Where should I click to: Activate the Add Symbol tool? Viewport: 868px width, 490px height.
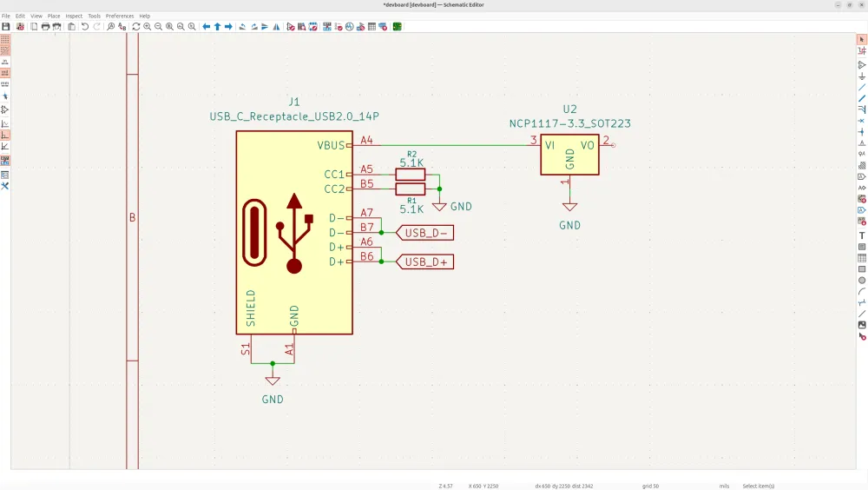(x=862, y=65)
